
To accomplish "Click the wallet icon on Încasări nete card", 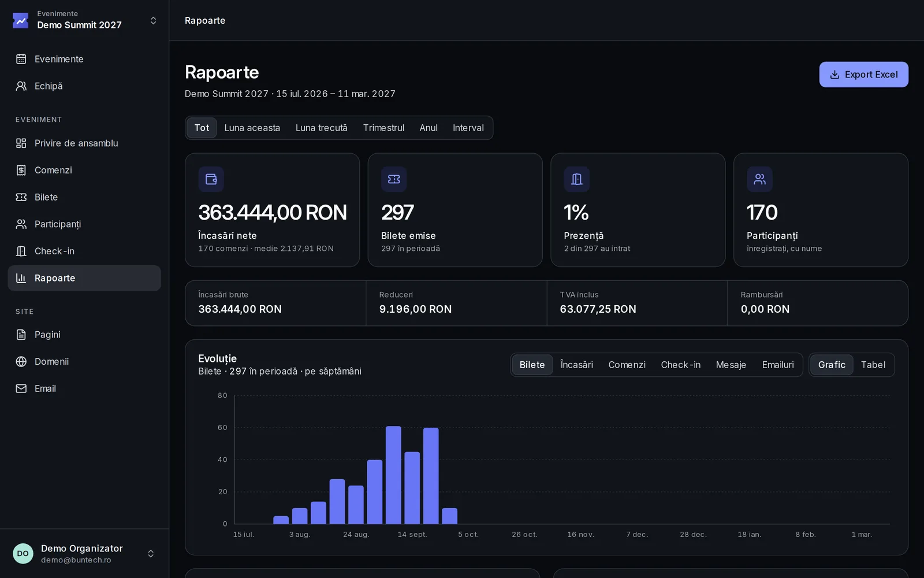I will (x=211, y=179).
